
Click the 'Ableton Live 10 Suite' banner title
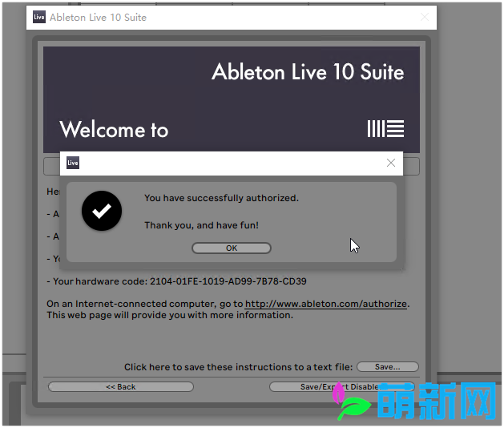(308, 71)
